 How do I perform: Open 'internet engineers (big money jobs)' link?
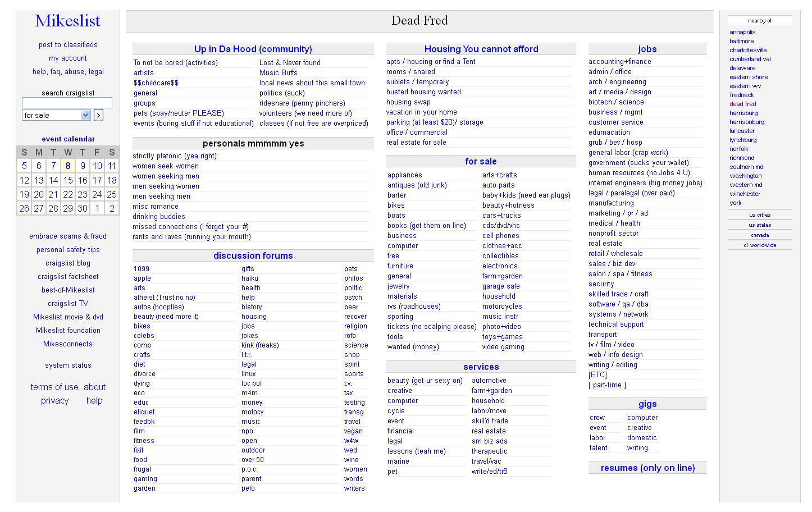tap(645, 183)
